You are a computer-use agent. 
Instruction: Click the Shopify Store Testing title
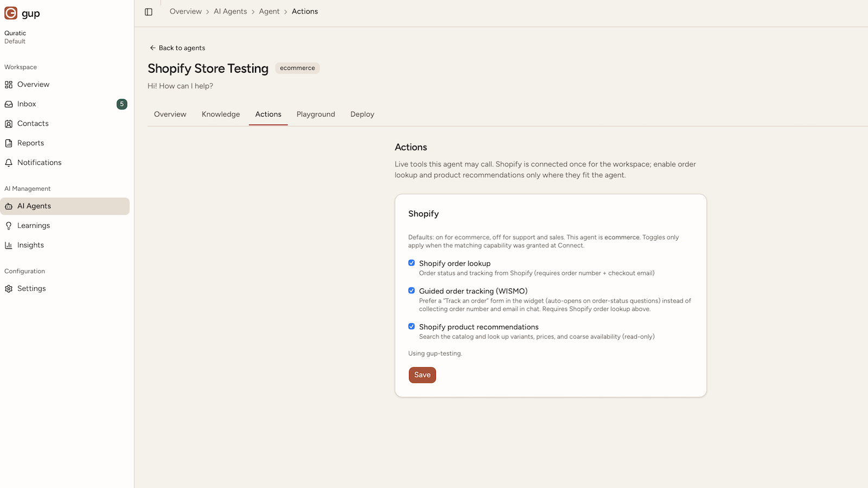click(x=208, y=68)
